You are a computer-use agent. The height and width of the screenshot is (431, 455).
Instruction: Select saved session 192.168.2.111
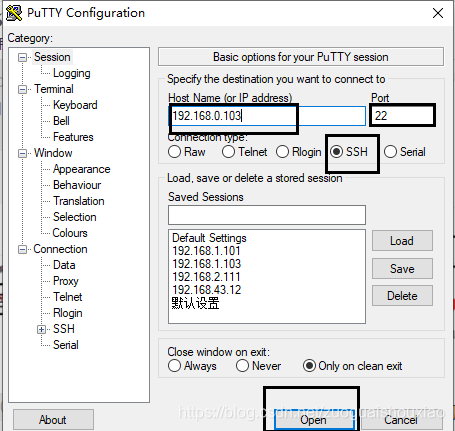(206, 277)
